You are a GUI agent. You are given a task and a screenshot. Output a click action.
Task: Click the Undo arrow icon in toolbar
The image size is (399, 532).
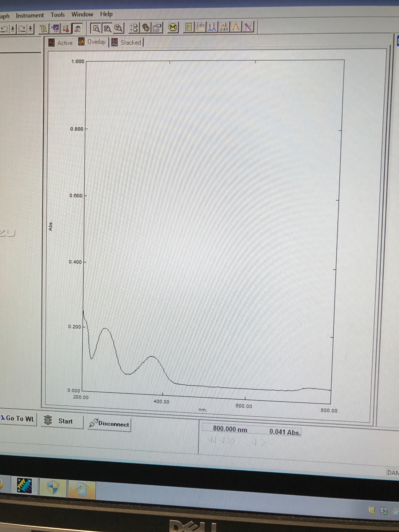click(4, 29)
